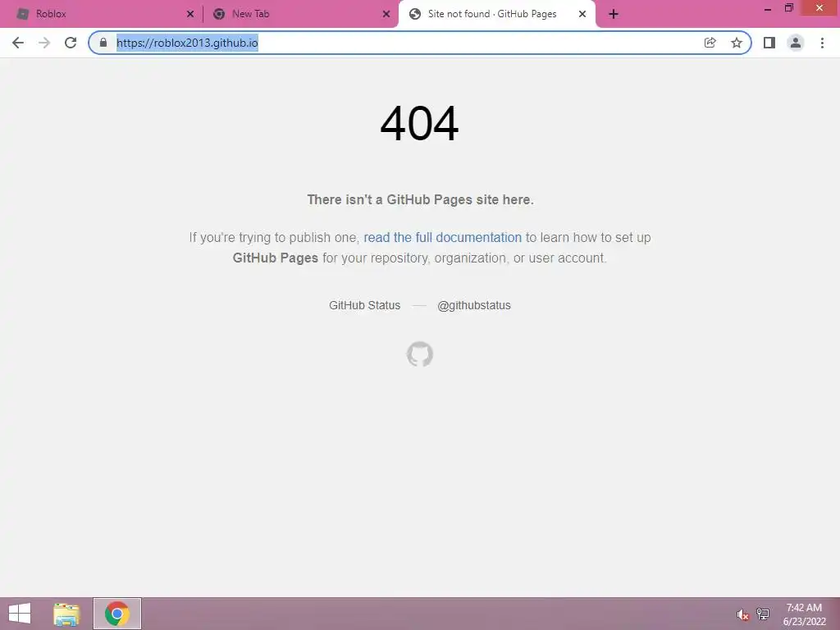Open a new tab with plus button
The image size is (840, 630).
pos(614,14)
